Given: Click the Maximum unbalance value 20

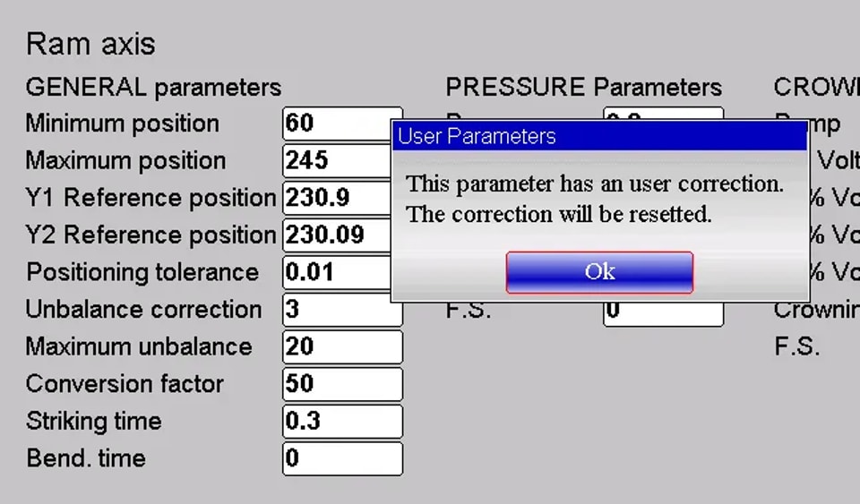Looking at the screenshot, I should 343,346.
